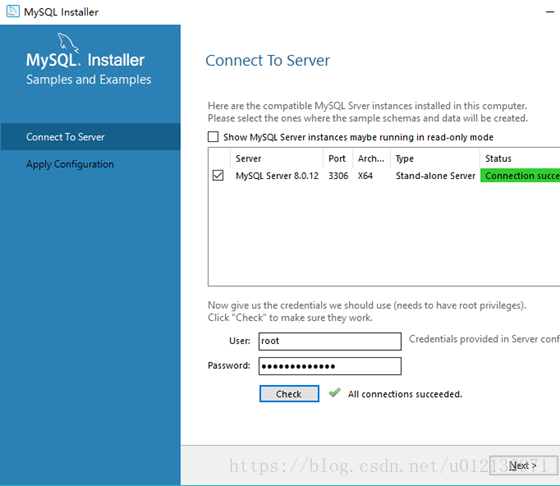Screen dimensions: 560x486
Task: Click the Type column header
Action: (435, 159)
